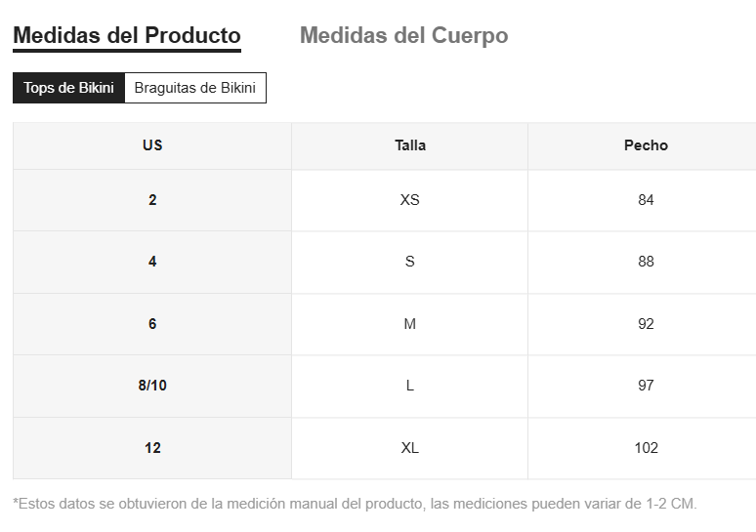Switch to Braguitas de Bikini sizes

[194, 88]
